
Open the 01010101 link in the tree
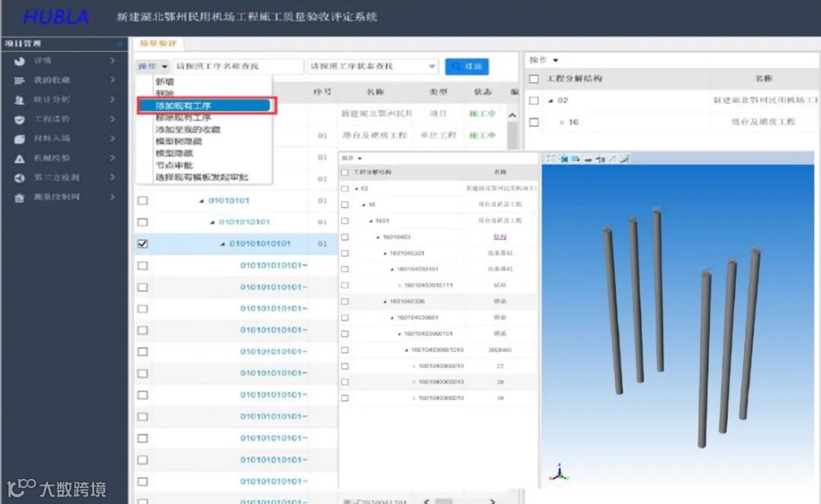point(229,201)
